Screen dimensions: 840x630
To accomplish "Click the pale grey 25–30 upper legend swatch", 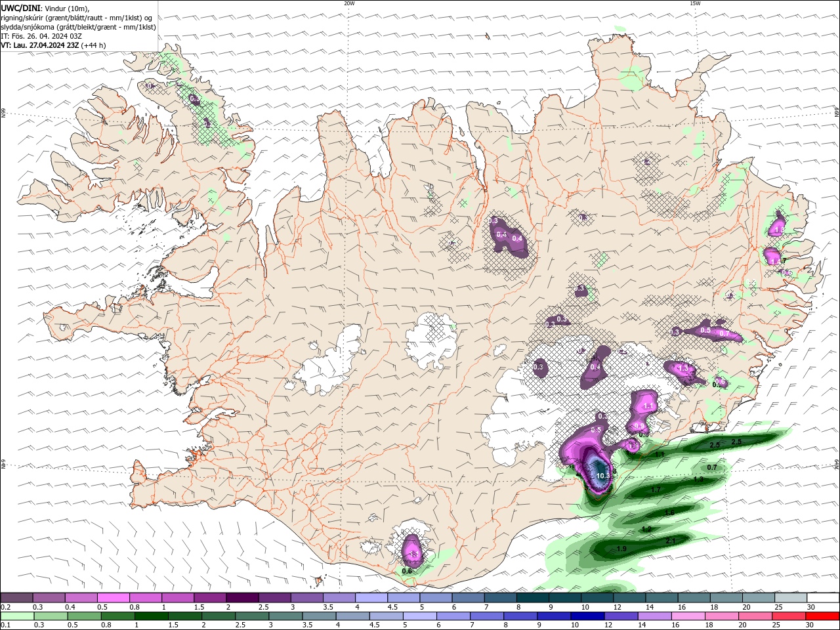I will click(790, 598).
